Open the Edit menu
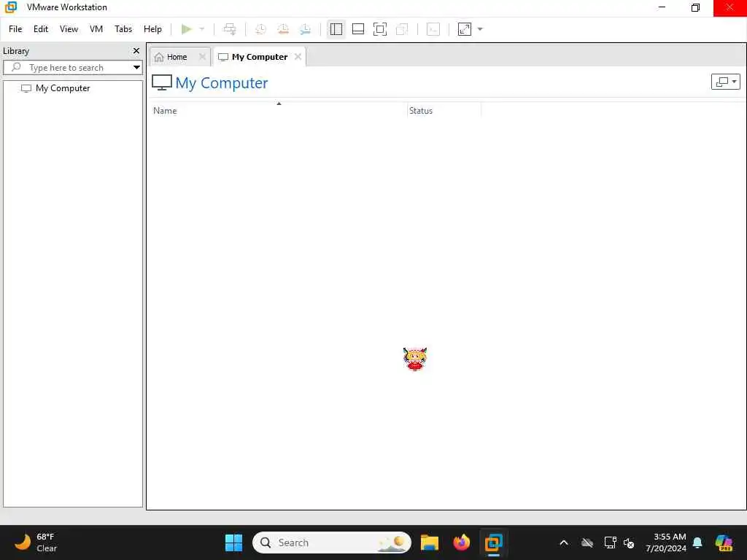This screenshot has height=560, width=747. (41, 29)
